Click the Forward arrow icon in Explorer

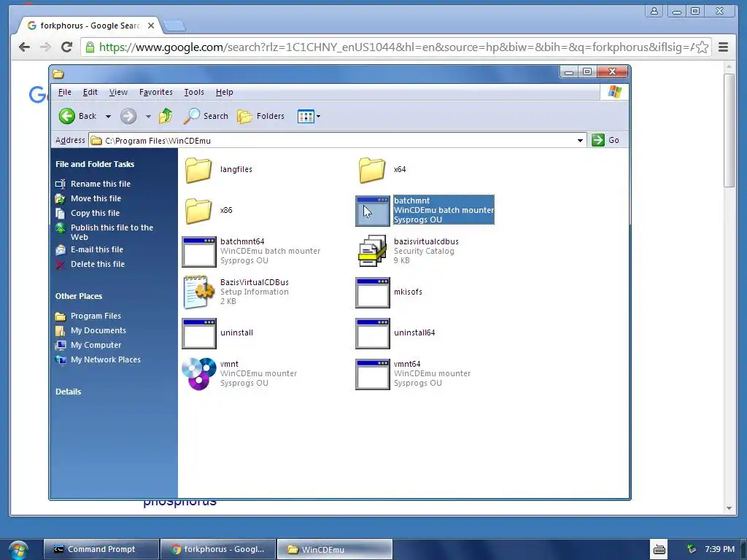click(x=128, y=116)
